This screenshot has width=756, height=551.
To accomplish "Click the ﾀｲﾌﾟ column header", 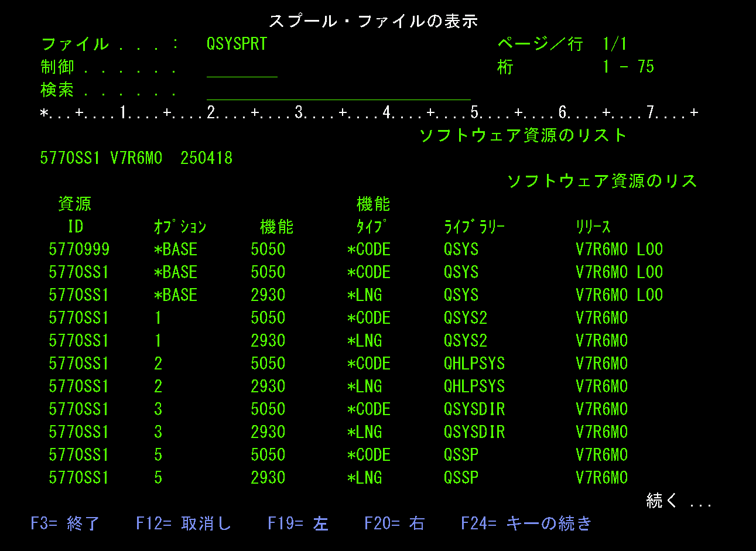I will tap(372, 227).
